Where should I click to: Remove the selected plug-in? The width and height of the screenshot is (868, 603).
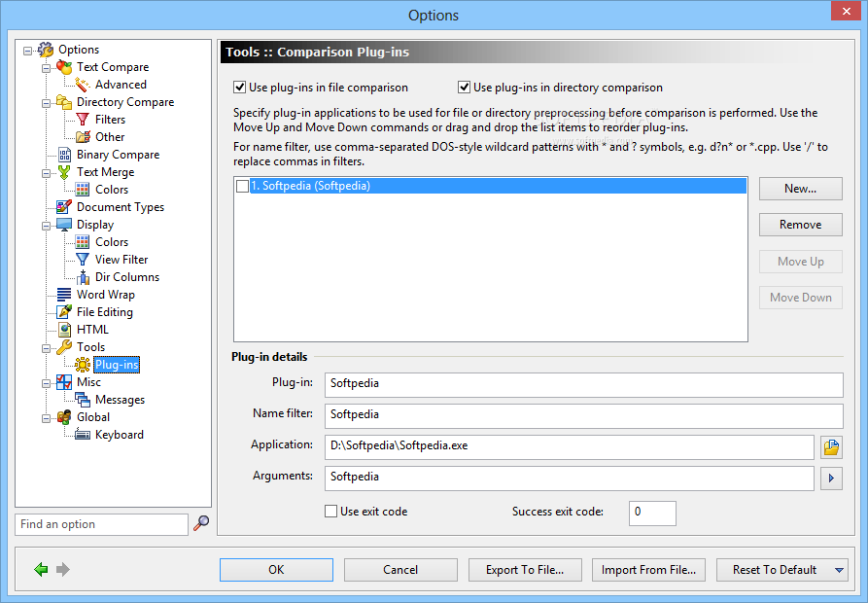coord(801,225)
